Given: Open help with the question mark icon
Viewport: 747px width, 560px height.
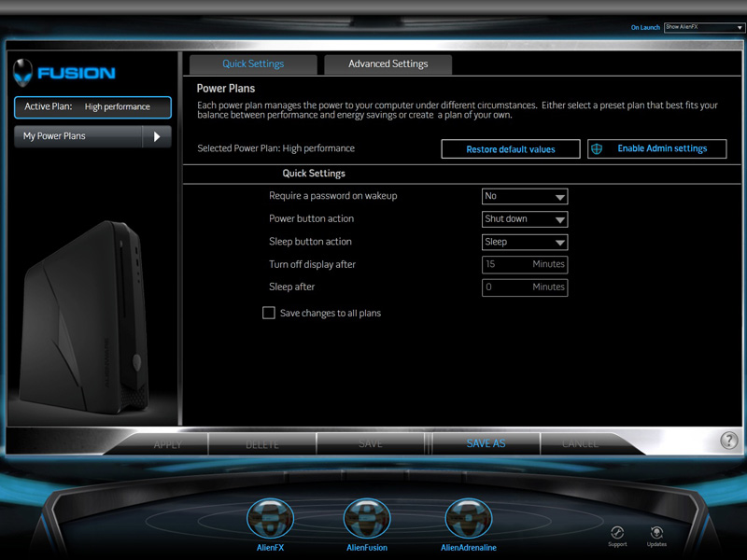Looking at the screenshot, I should pyautogui.click(x=729, y=441).
